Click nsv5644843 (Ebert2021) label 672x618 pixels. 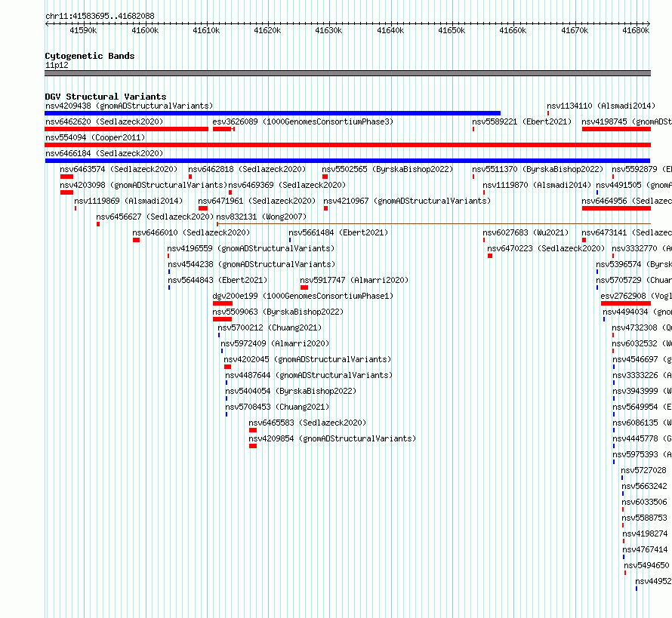(x=217, y=280)
